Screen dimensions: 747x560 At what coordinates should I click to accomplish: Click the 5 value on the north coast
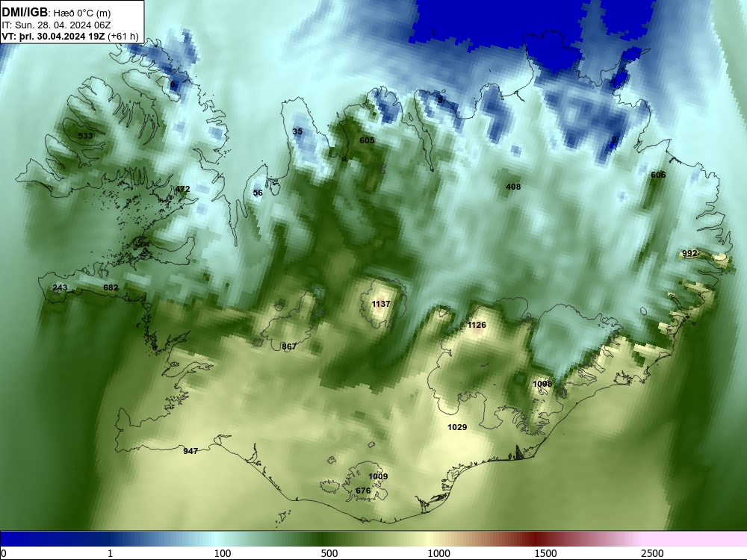click(x=440, y=100)
